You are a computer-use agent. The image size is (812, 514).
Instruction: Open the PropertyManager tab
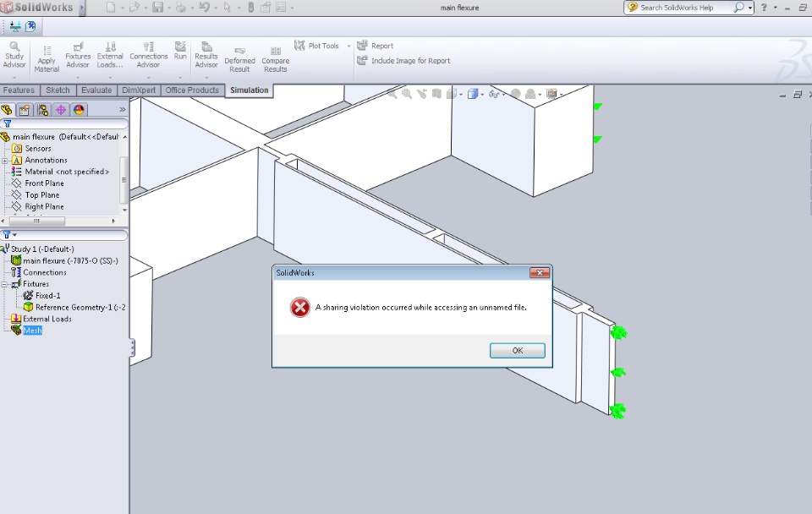[x=25, y=110]
